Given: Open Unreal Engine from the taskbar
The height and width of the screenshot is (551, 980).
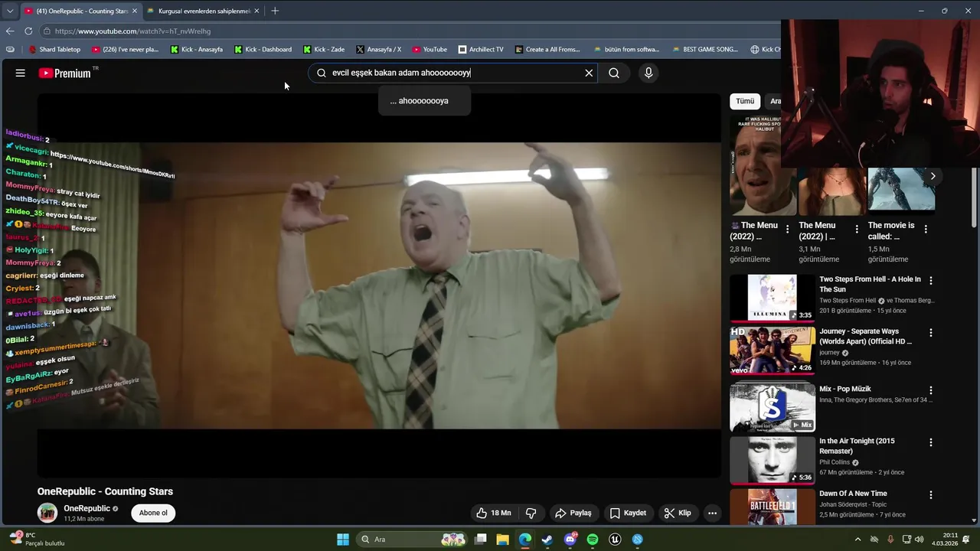Looking at the screenshot, I should [615, 540].
